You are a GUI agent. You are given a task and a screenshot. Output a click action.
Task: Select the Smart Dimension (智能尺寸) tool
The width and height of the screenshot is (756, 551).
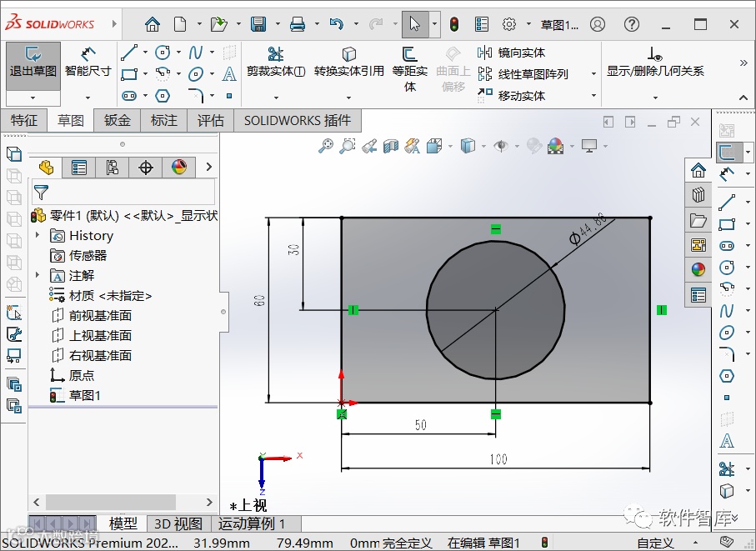click(88, 63)
